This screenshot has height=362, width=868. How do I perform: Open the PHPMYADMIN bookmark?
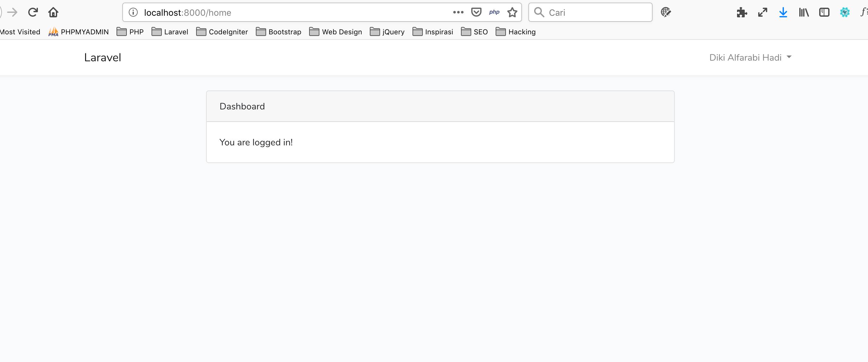[78, 32]
